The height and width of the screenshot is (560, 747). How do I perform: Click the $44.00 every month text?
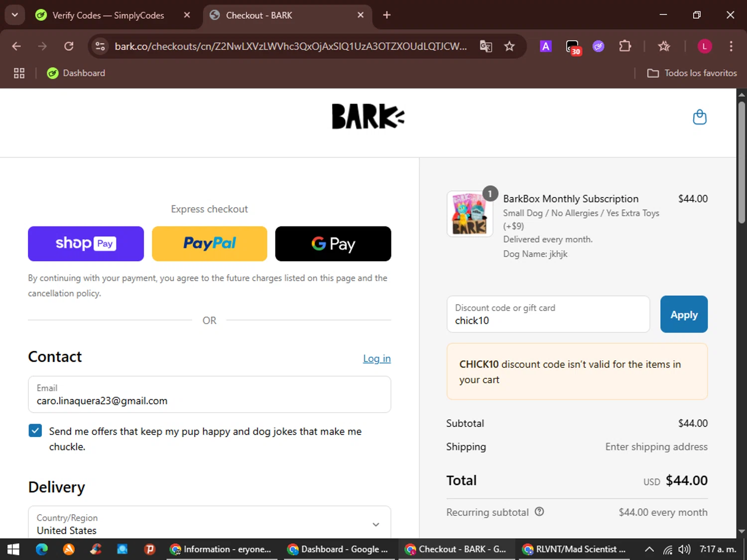[x=663, y=512]
